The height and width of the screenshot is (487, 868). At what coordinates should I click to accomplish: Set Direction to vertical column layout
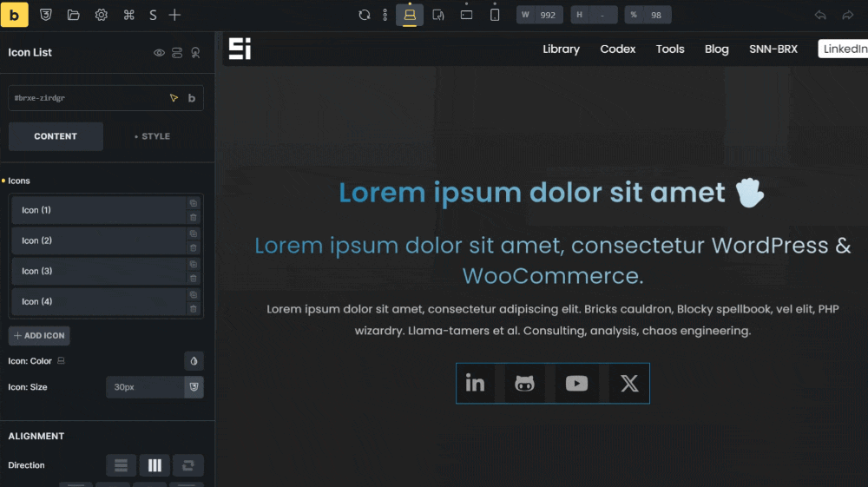pos(121,465)
